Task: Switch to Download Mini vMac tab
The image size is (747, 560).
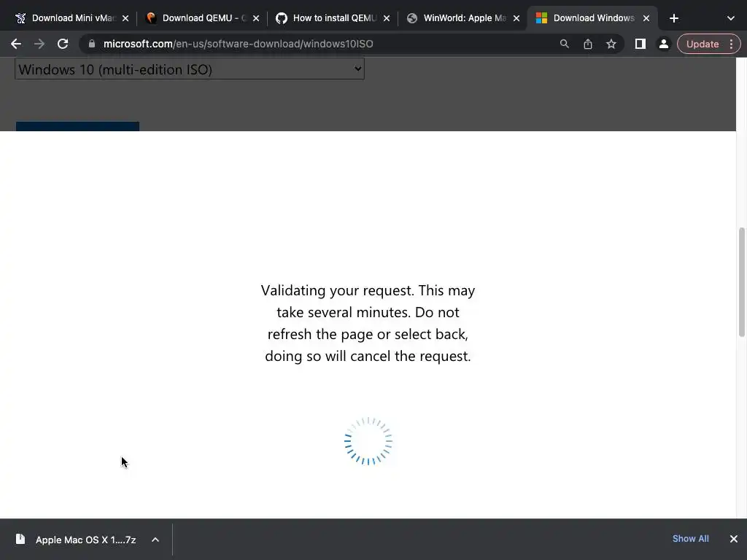Action: 71,18
